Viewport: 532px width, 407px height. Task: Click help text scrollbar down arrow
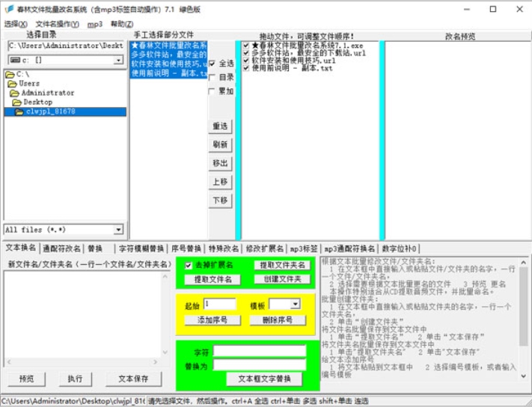524,376
